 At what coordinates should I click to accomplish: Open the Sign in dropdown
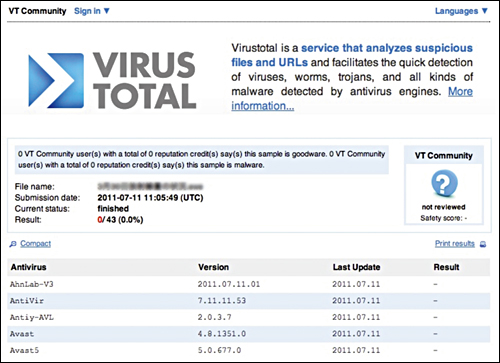point(92,11)
